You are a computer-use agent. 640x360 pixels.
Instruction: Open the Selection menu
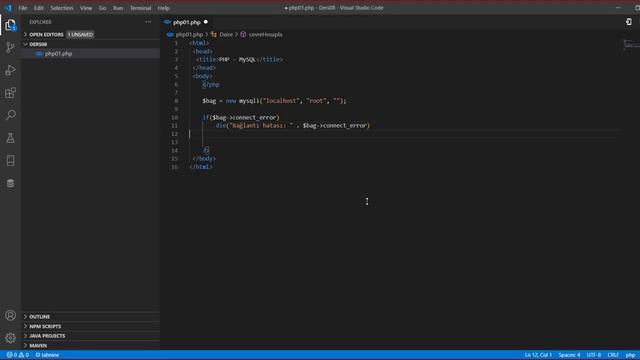click(x=62, y=8)
